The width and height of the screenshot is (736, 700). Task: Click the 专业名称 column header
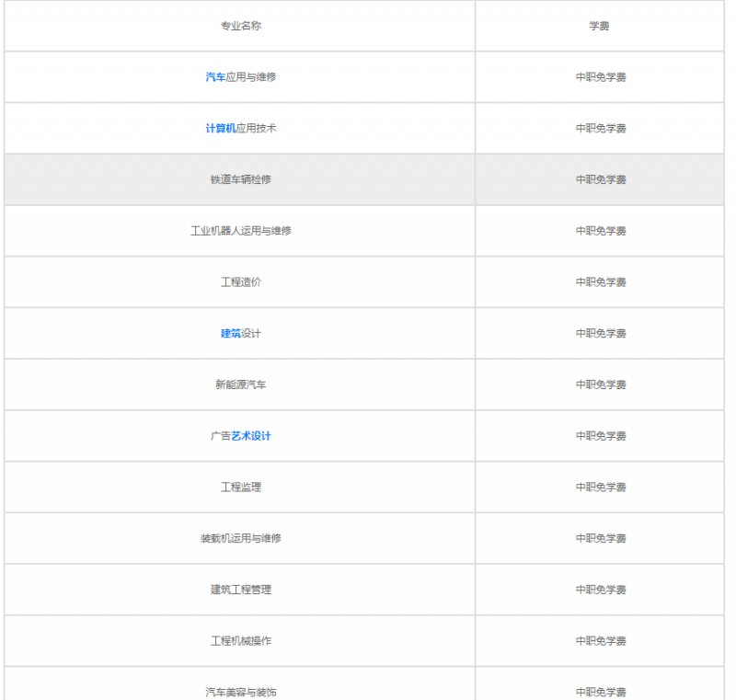pos(240,26)
